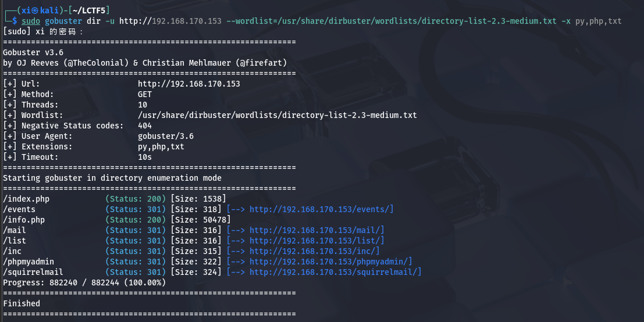Click the --wordlist option in command
The image size is (644, 322).
392,21
